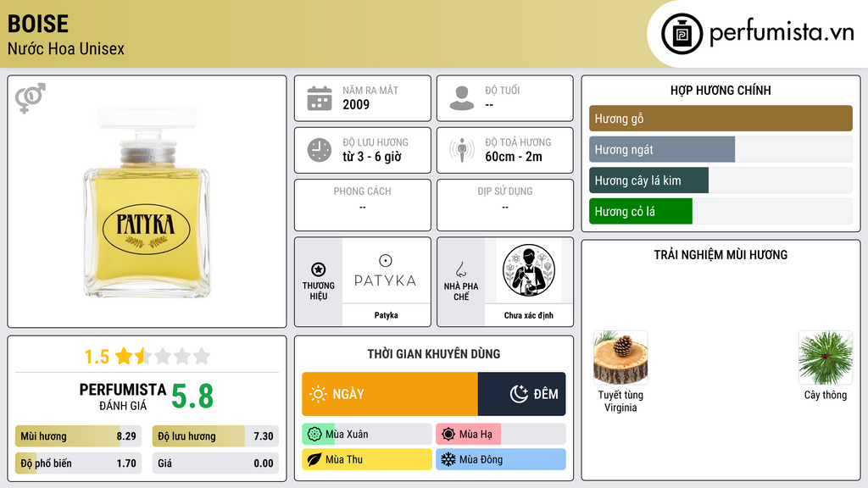
Task: Click the moon icon in the Đêm bar
Action: 519,394
